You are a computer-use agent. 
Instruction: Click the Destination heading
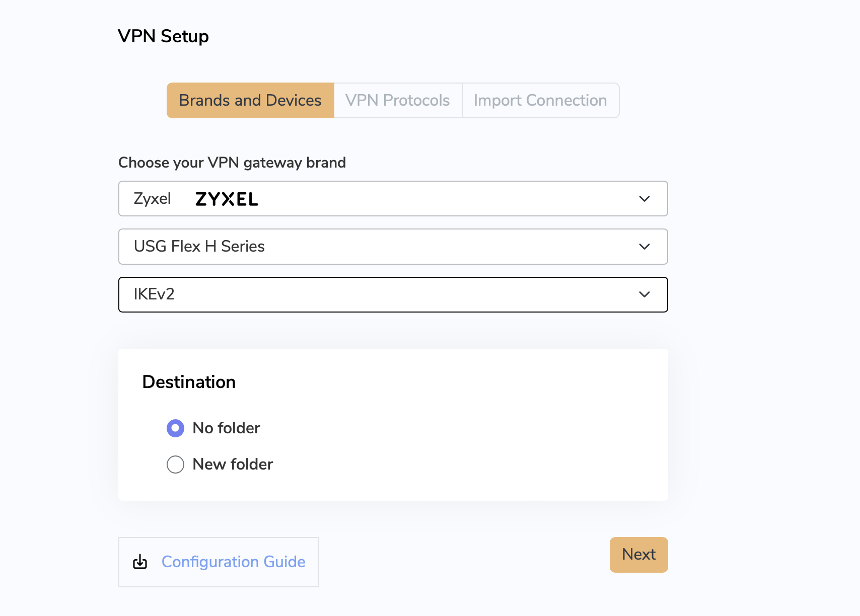[x=189, y=382]
